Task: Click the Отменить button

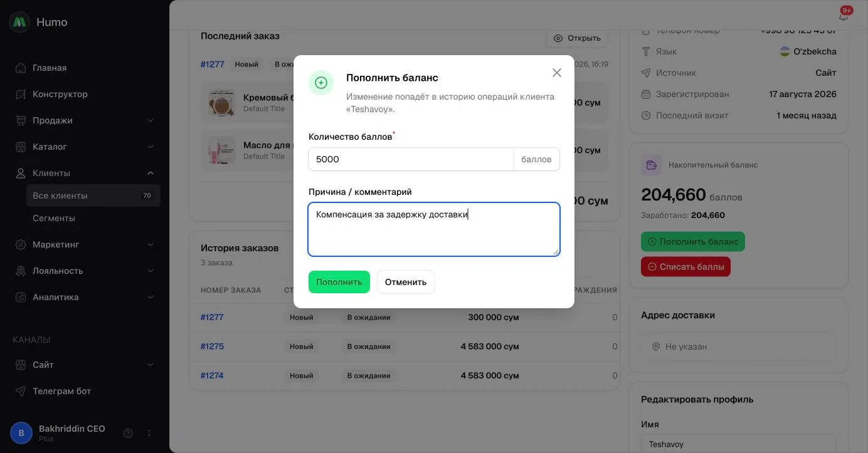Action: pos(406,282)
